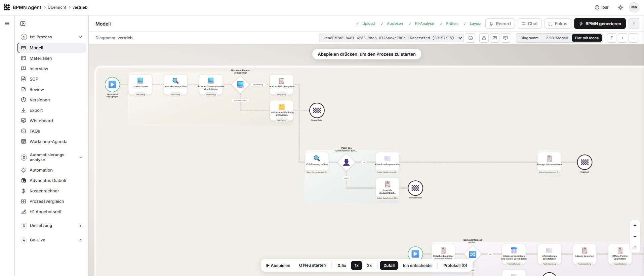Viewport: 644px width, 276px height.
Task: Click the BPMN generieren button
Action: tap(600, 24)
